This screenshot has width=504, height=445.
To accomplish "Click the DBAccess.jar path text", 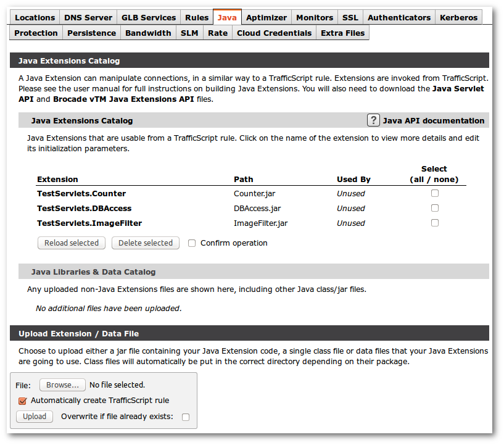I will pos(257,209).
